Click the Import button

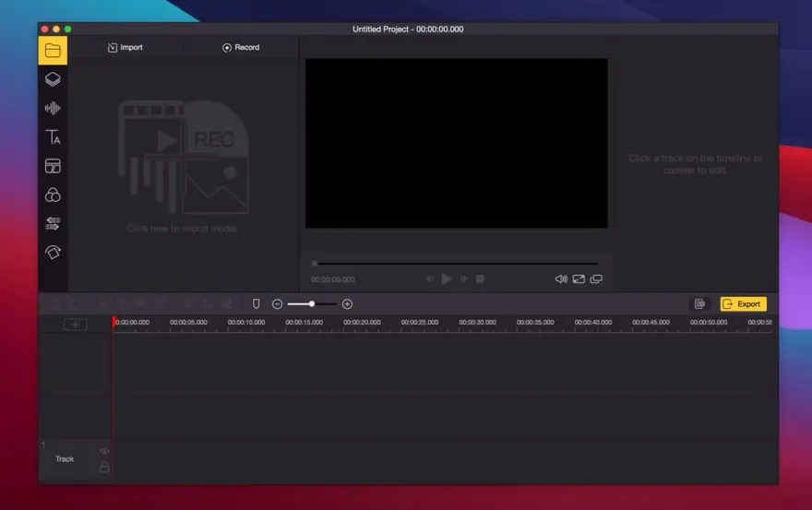point(125,47)
